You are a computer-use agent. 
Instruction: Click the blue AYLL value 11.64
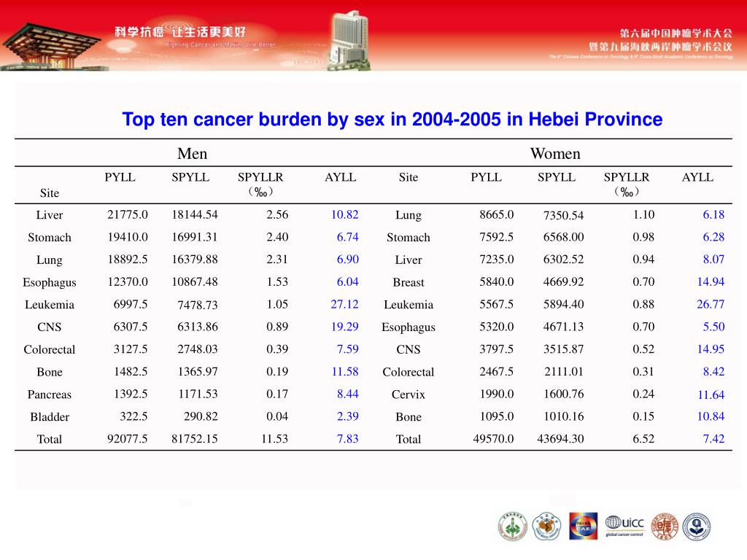[x=711, y=394]
